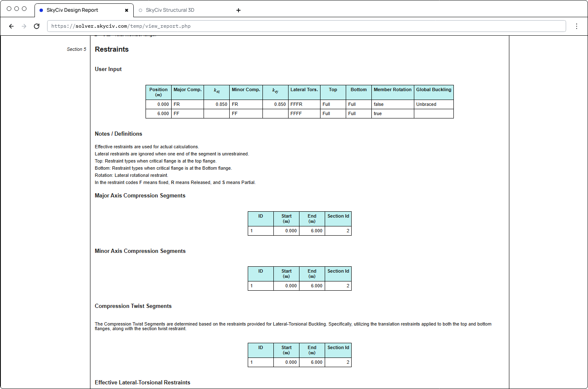Click the Minor Axis Compression Segments heading
This screenshot has width=588, height=389.
click(x=140, y=251)
